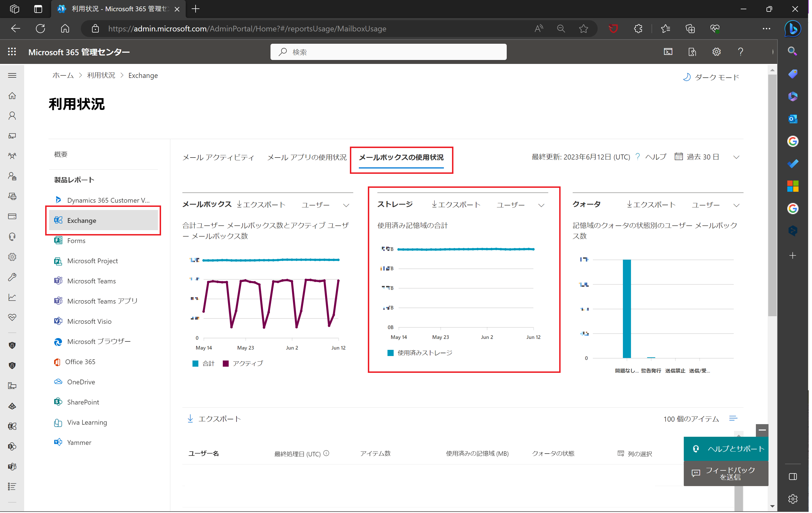The image size is (812, 513).
Task: Sort by ユーザー名 column header
Action: coord(204,454)
